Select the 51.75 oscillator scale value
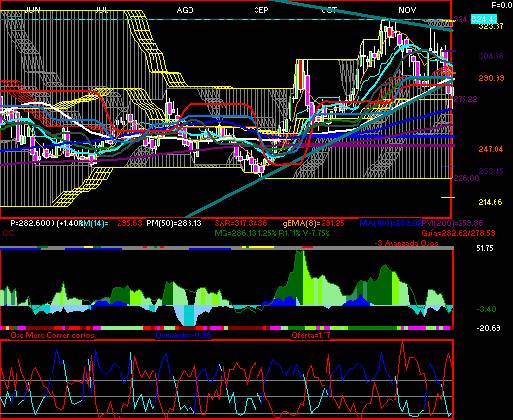Screen dimensions: 513x420 485,248
